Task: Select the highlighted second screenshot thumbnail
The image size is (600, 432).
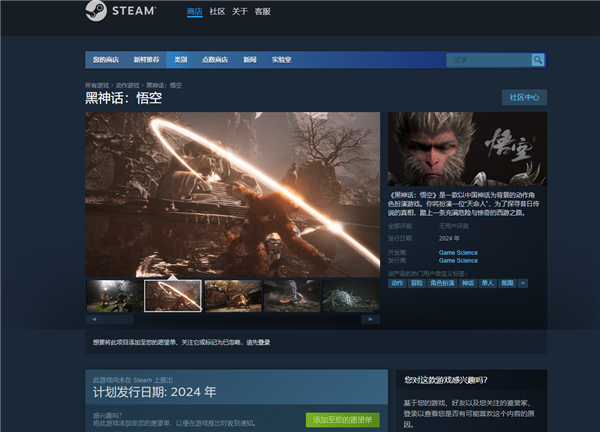Action: pos(173,296)
